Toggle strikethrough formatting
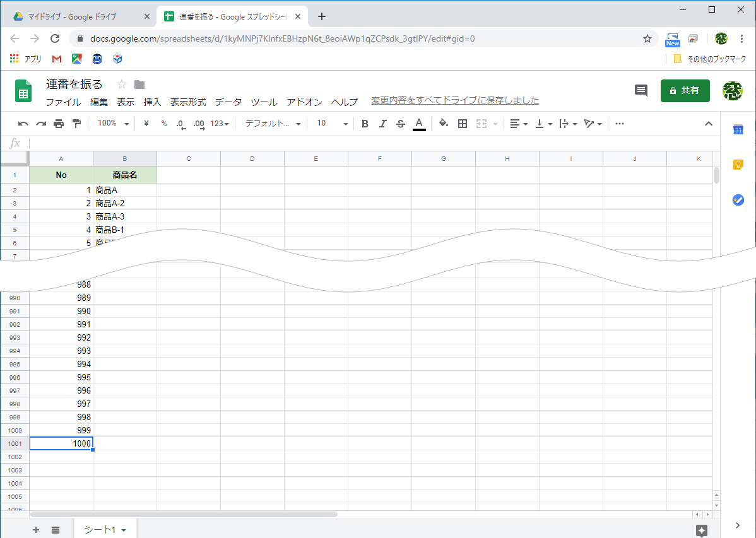This screenshot has height=538, width=756. click(x=401, y=124)
